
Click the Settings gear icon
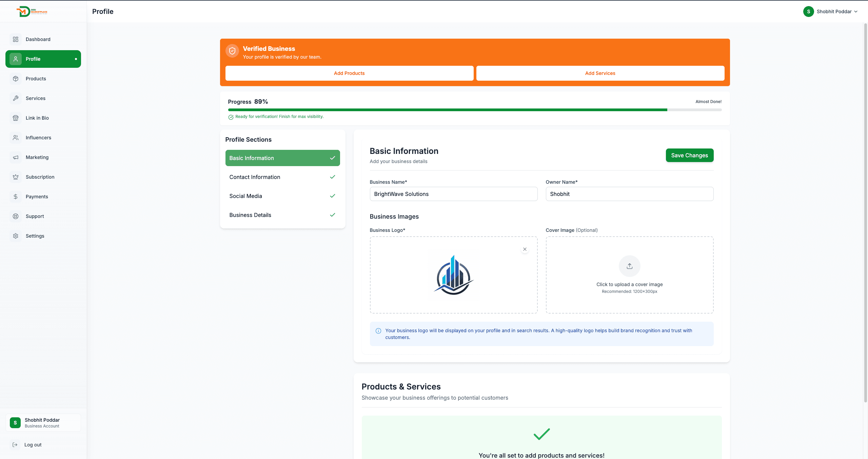(x=16, y=236)
